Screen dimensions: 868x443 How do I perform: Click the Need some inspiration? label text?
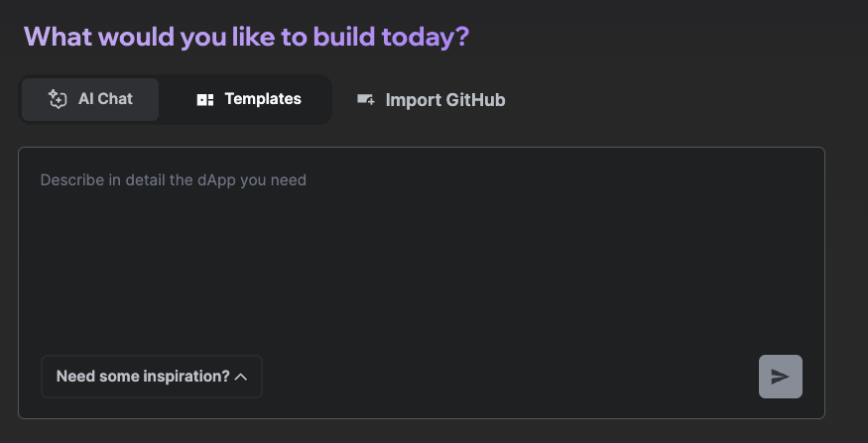click(143, 377)
